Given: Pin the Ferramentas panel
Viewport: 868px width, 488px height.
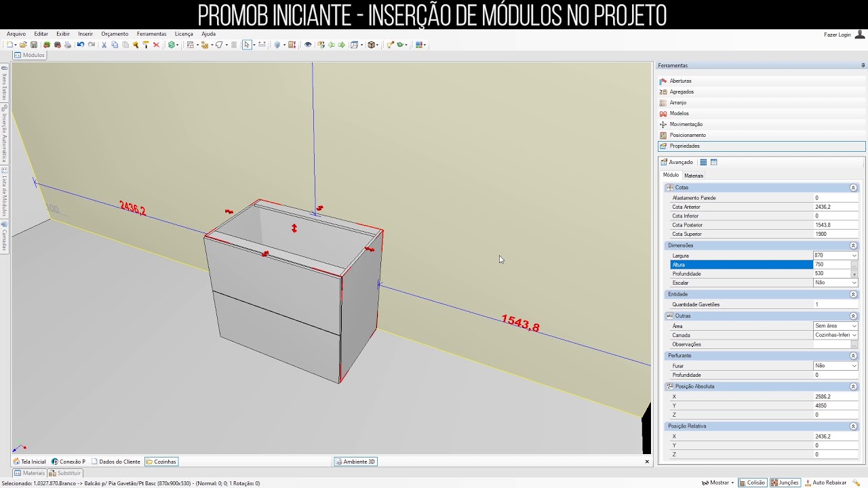Looking at the screenshot, I should point(863,66).
